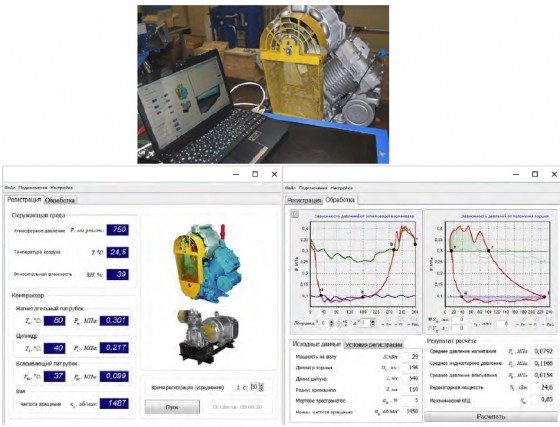Click the Пуск start button

pos(172,407)
